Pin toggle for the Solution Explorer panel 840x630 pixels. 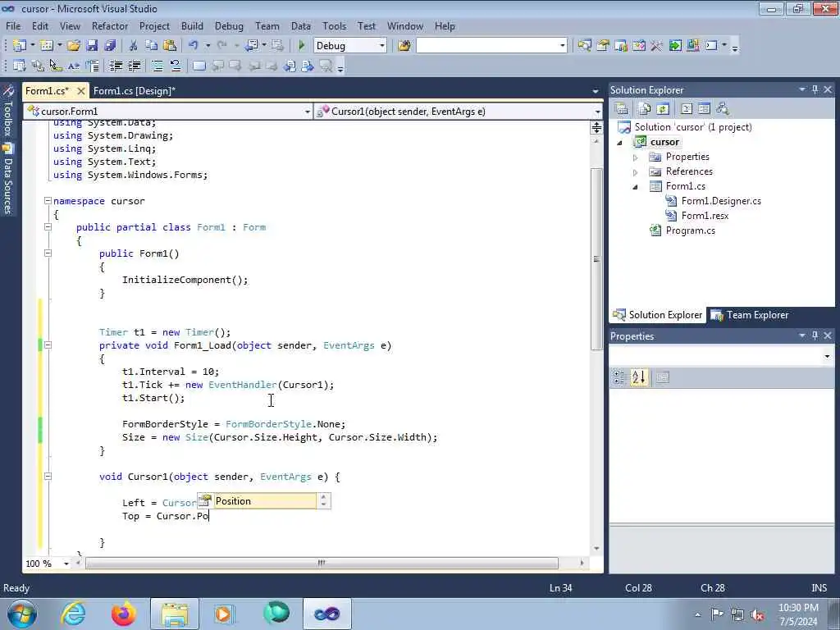point(815,89)
